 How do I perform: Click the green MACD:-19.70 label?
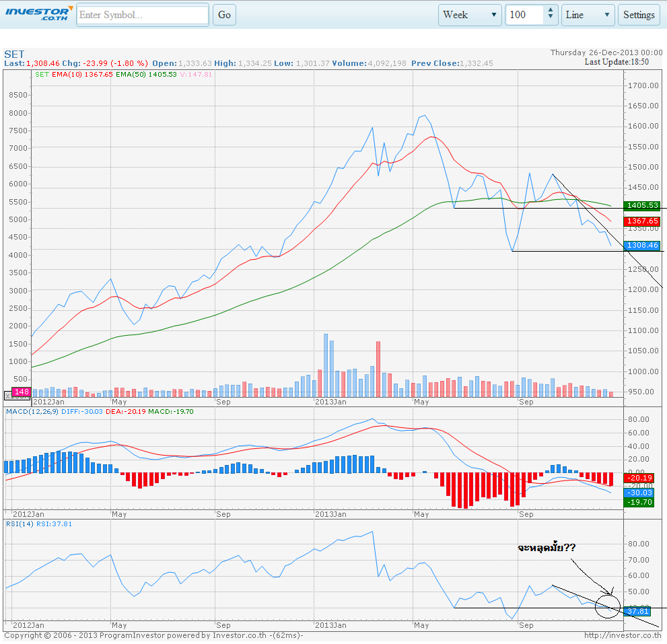pos(171,411)
